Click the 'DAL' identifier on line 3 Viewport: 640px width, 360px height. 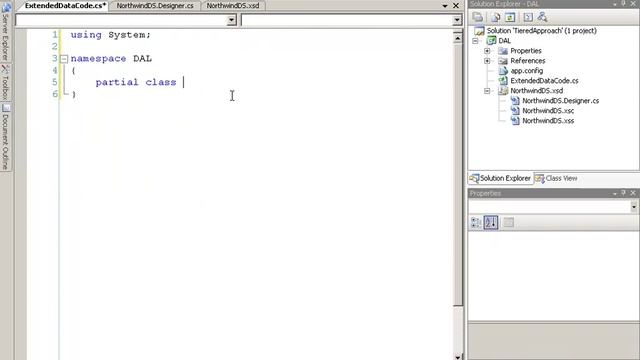point(142,59)
